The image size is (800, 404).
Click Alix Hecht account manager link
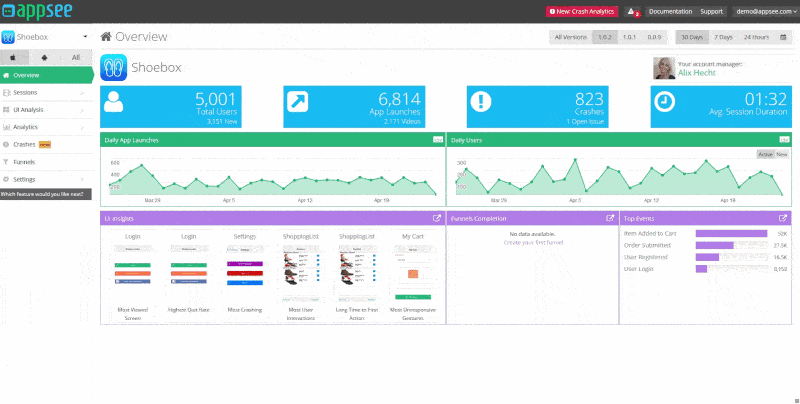[x=696, y=73]
